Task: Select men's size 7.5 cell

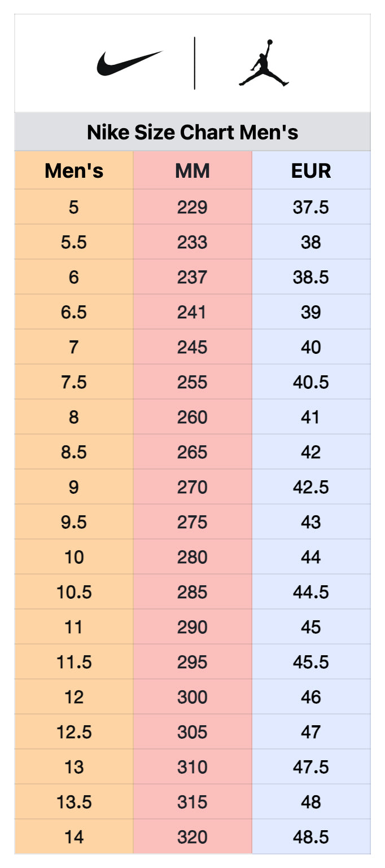Action: (x=74, y=382)
